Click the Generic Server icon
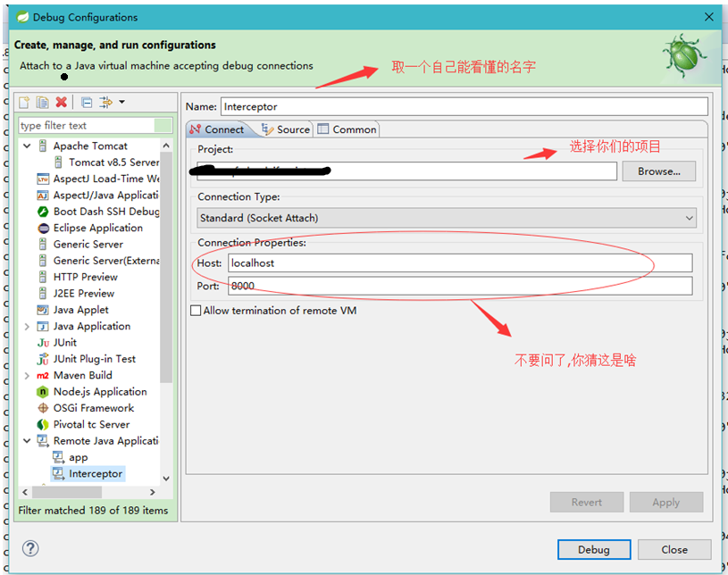 [43, 244]
